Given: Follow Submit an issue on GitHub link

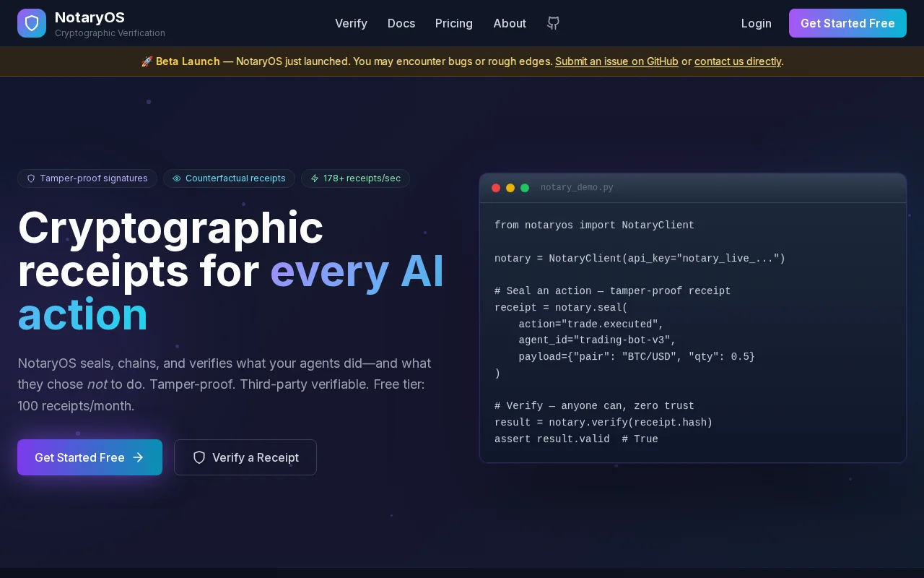Looking at the screenshot, I should pyautogui.click(x=616, y=61).
